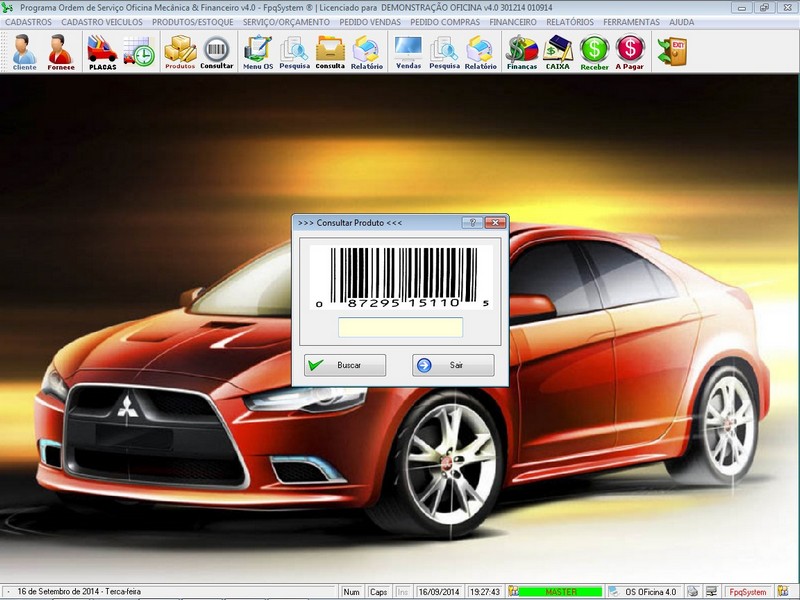Click the green MASTER user indicator

point(561,592)
